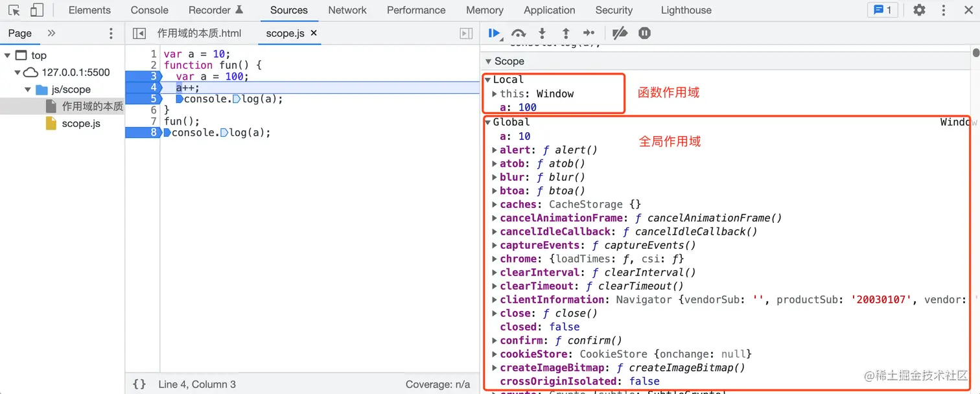Resume script execution button
980x394 pixels.
495,33
